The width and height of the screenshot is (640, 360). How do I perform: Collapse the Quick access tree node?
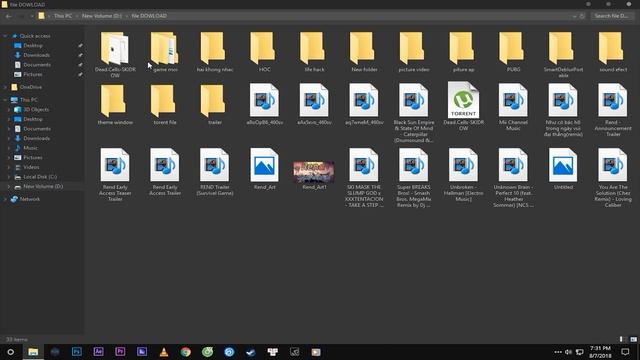pos(5,36)
